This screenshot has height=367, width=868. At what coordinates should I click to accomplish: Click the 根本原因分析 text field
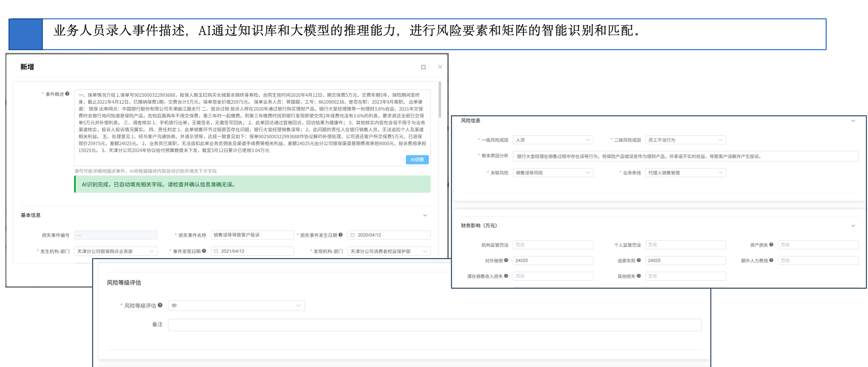pos(685,157)
